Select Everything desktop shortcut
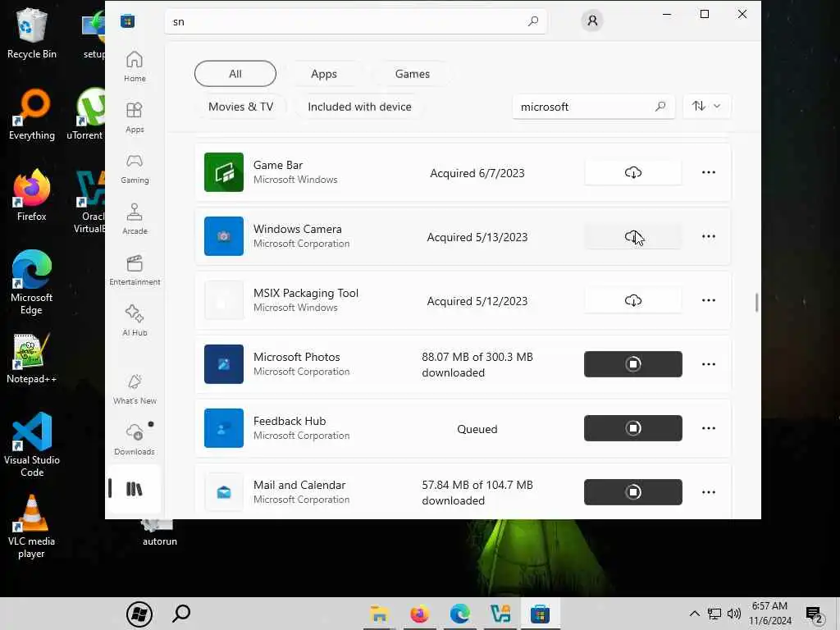 (x=32, y=115)
